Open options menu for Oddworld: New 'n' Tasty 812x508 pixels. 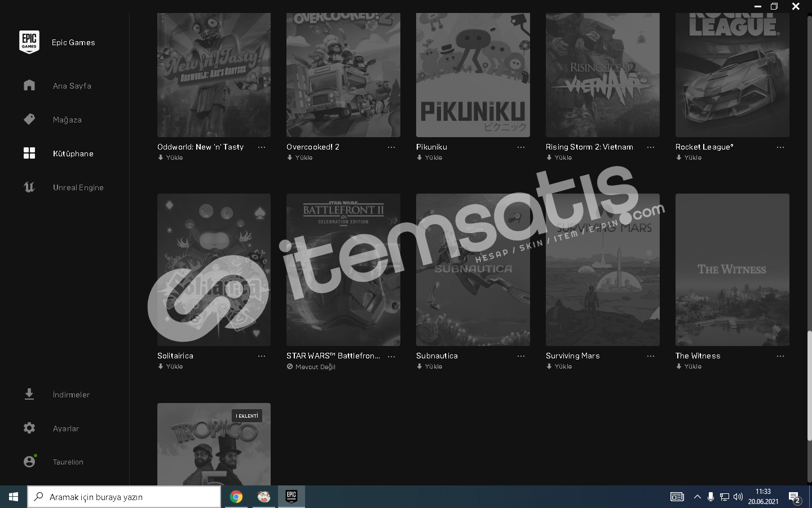tap(262, 147)
